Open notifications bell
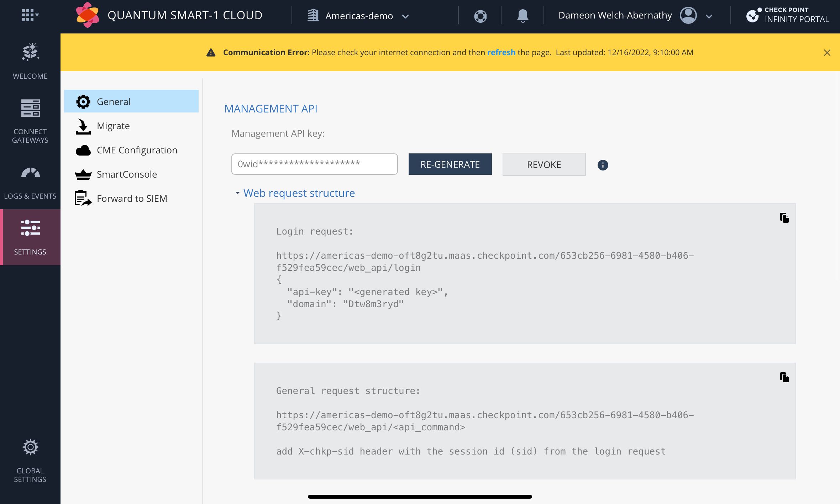Viewport: 840px width, 504px height. coord(523,16)
